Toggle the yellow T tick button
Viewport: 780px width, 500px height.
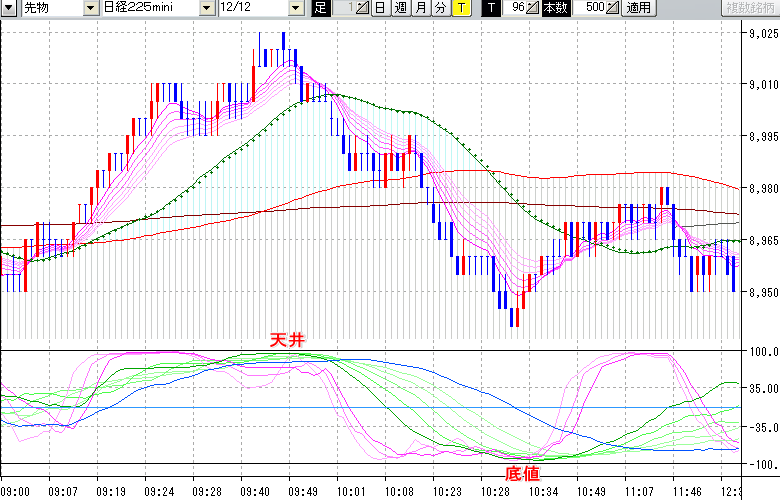(x=461, y=8)
